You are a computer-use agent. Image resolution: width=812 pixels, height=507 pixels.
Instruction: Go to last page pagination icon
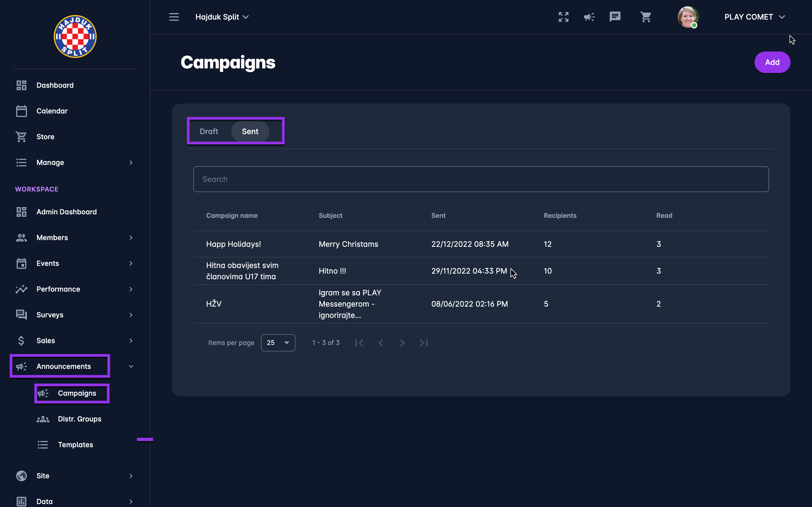(x=423, y=343)
